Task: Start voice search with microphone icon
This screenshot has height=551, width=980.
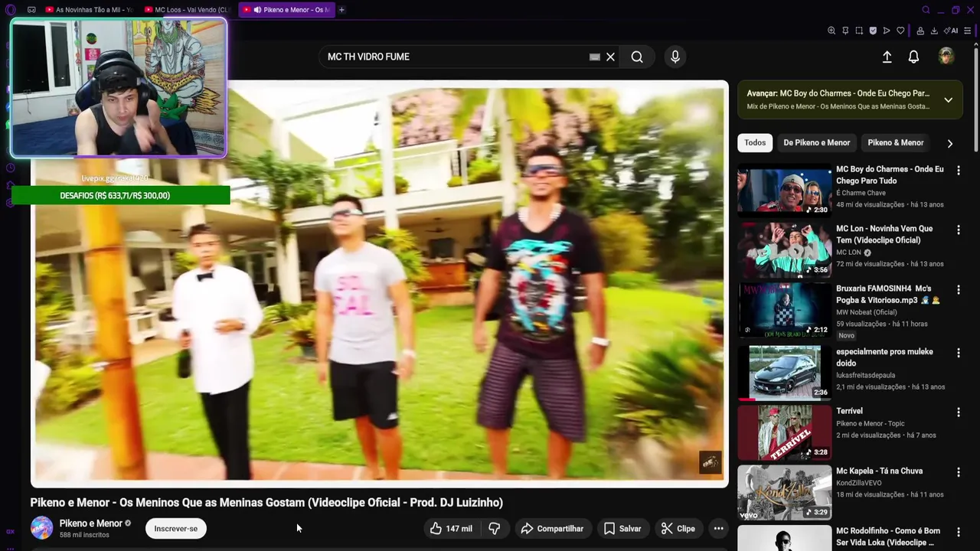Action: (675, 57)
